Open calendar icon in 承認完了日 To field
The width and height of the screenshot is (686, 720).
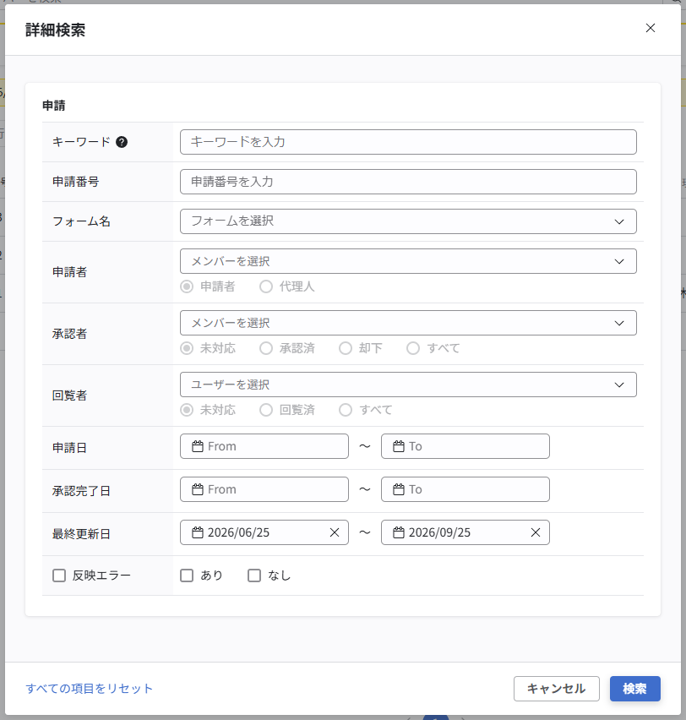(x=399, y=489)
